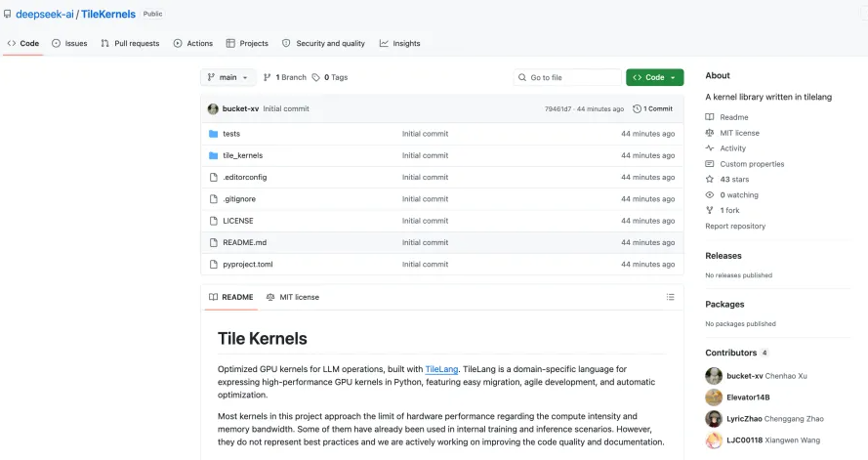The image size is (868, 460).
Task: View the 0 Tags link
Action: (330, 77)
